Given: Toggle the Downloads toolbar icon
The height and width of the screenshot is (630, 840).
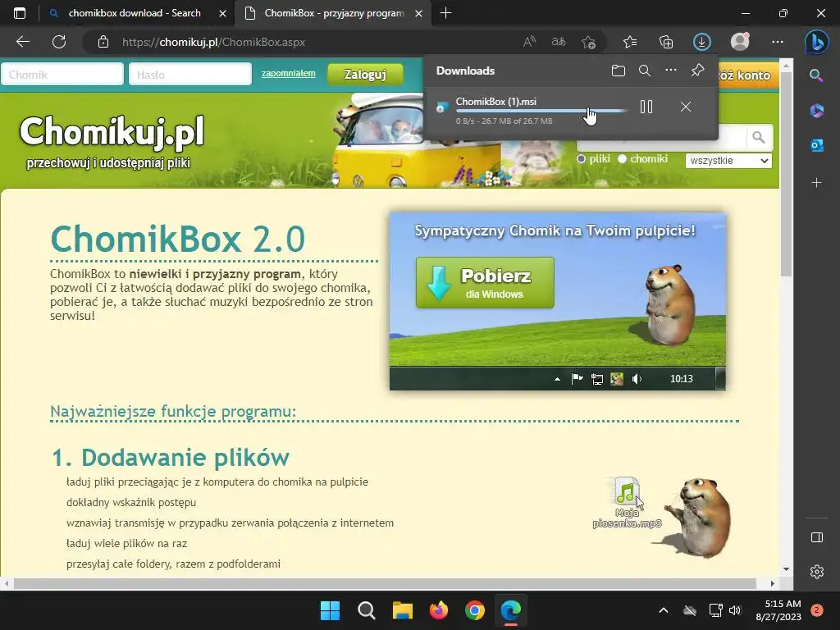Looking at the screenshot, I should click(x=702, y=42).
